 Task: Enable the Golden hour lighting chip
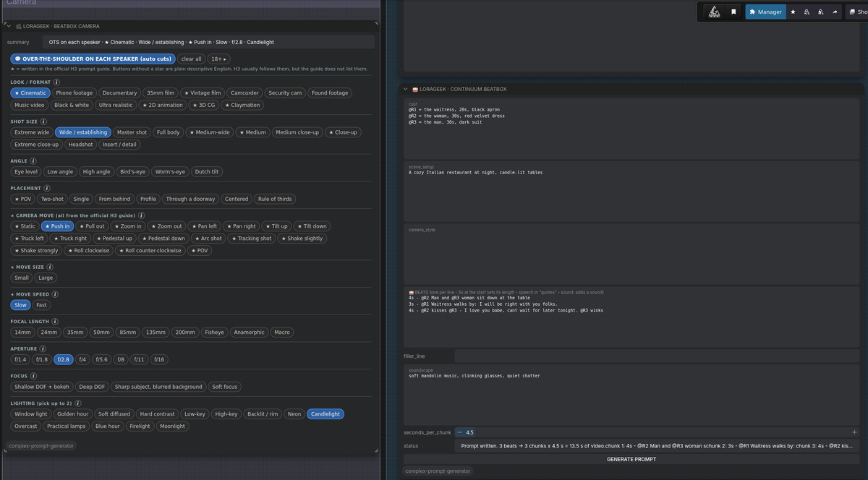(x=72, y=414)
